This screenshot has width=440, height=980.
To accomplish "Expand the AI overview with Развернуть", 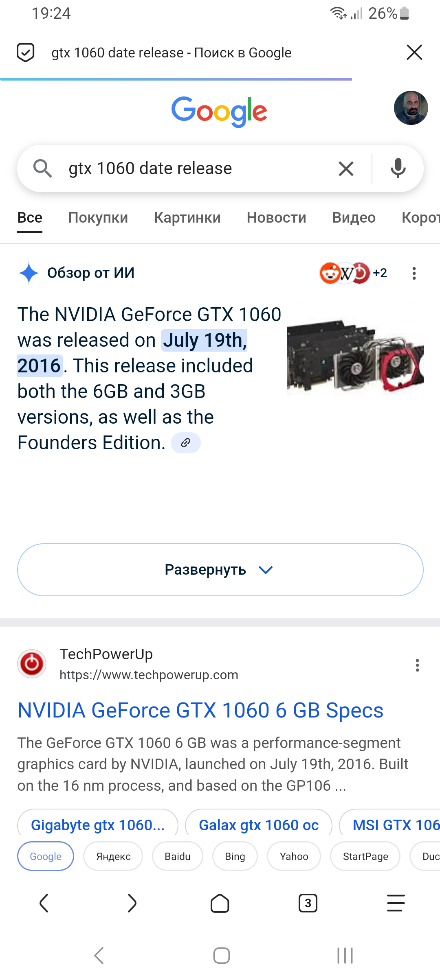I will click(x=220, y=570).
